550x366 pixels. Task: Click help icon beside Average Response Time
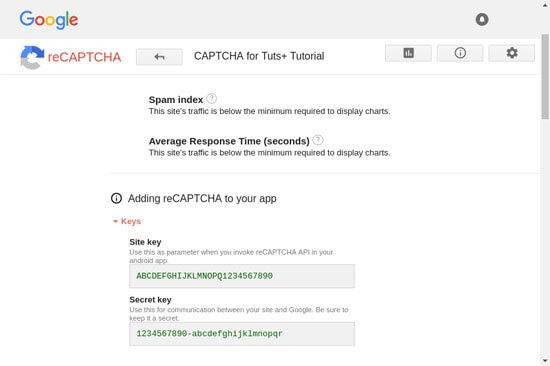[318, 140]
